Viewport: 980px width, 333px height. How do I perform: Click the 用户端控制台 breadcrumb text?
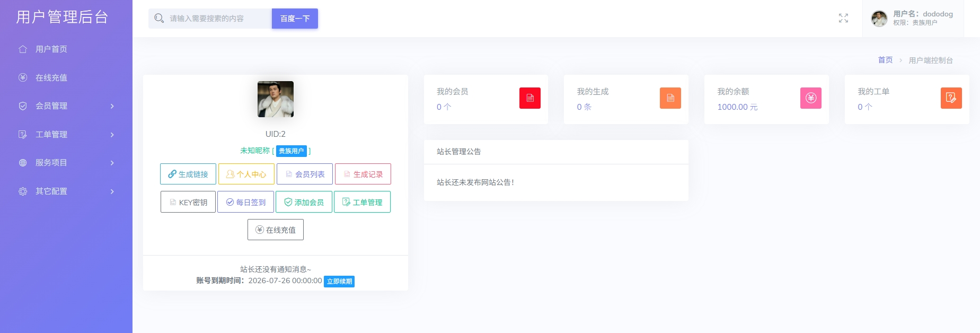[931, 60]
